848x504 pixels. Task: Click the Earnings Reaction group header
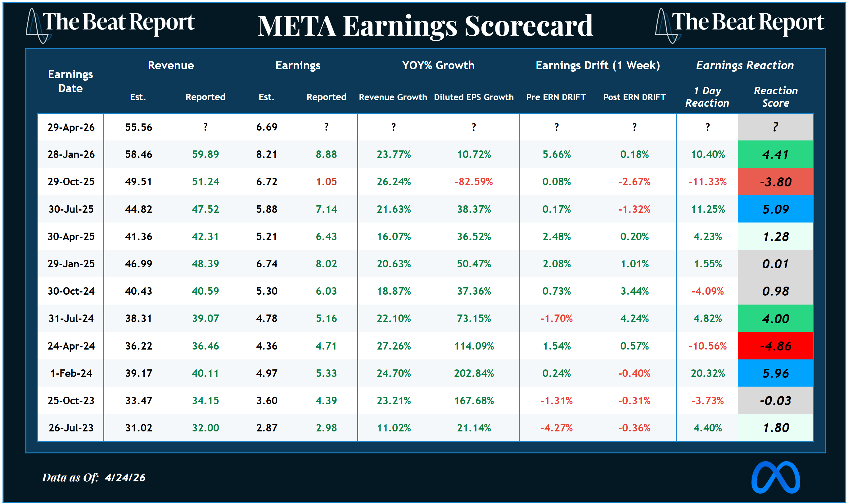(x=745, y=65)
